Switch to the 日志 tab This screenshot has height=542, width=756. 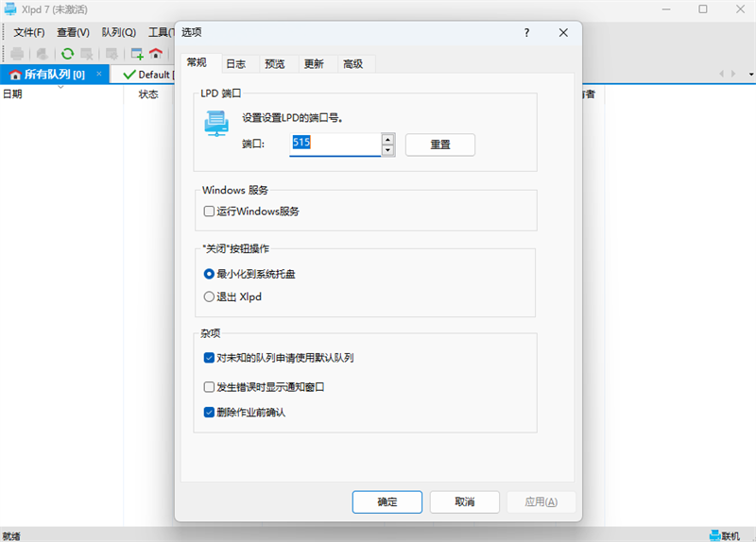(235, 64)
